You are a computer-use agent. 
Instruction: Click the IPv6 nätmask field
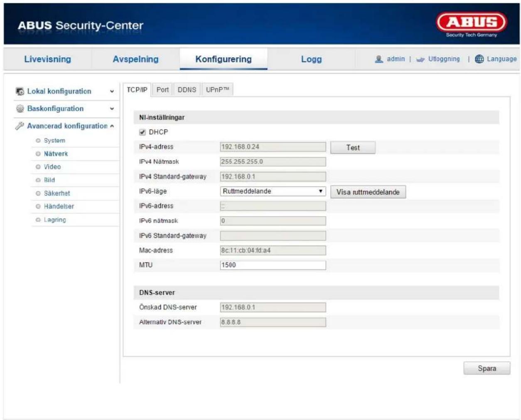click(x=273, y=221)
